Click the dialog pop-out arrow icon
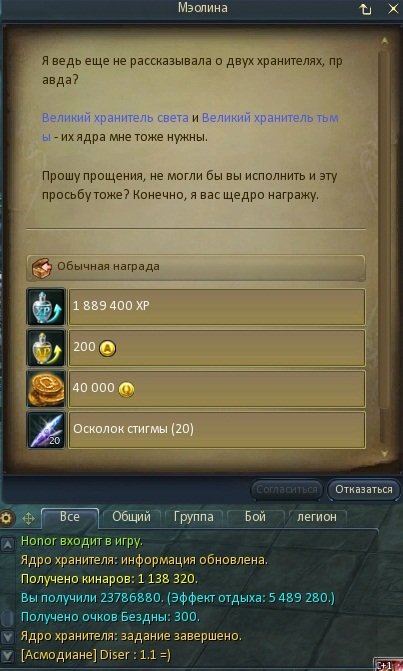The width and height of the screenshot is (403, 671). click(365, 9)
